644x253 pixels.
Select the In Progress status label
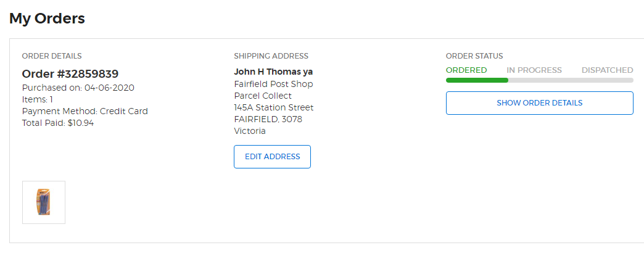click(x=534, y=70)
